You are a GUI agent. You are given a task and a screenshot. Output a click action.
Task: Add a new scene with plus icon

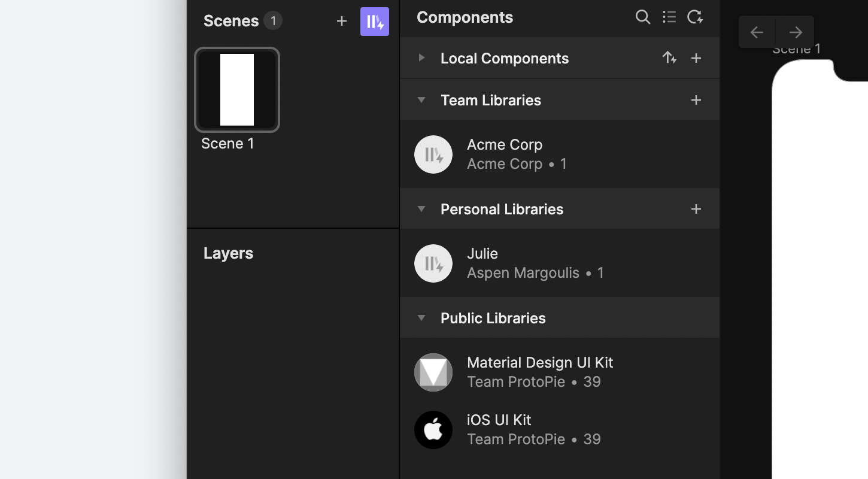pos(342,22)
